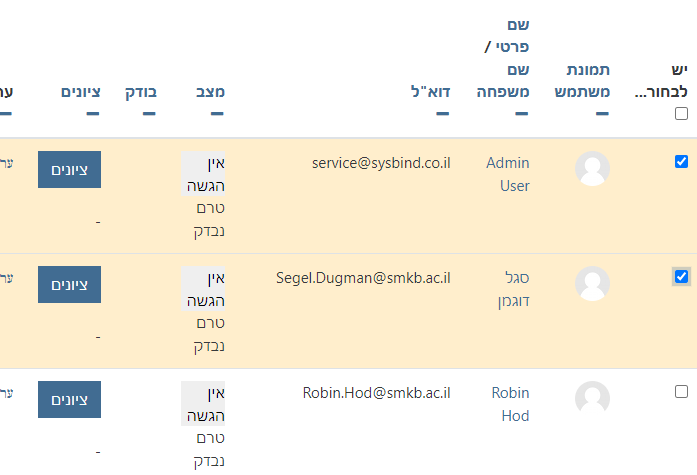Open the Admin User profile link
The height and width of the screenshot is (475, 697).
pyautogui.click(x=507, y=174)
